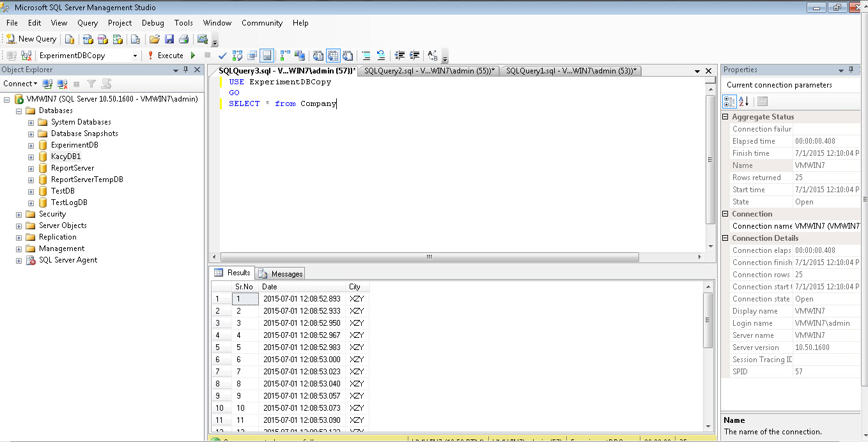
Task: Switch to the SQLQuery1.sql tab
Action: tap(571, 71)
